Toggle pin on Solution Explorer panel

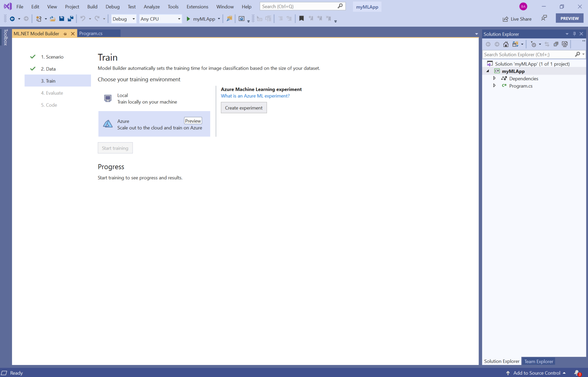point(574,34)
